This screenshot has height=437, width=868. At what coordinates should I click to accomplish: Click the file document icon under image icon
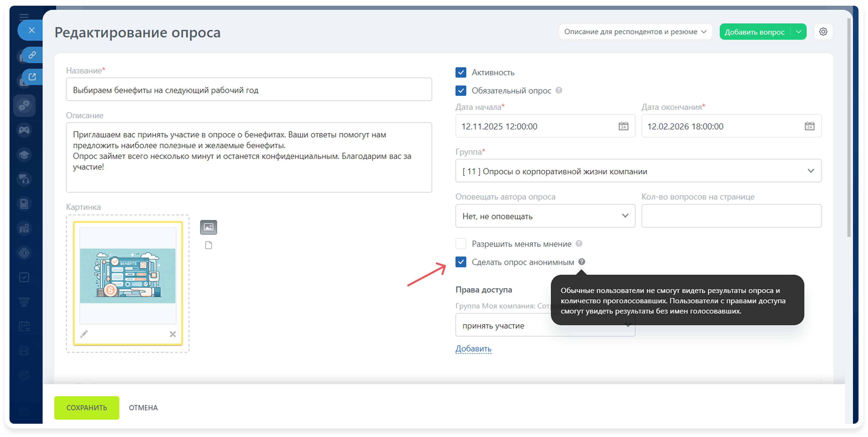[x=208, y=245]
